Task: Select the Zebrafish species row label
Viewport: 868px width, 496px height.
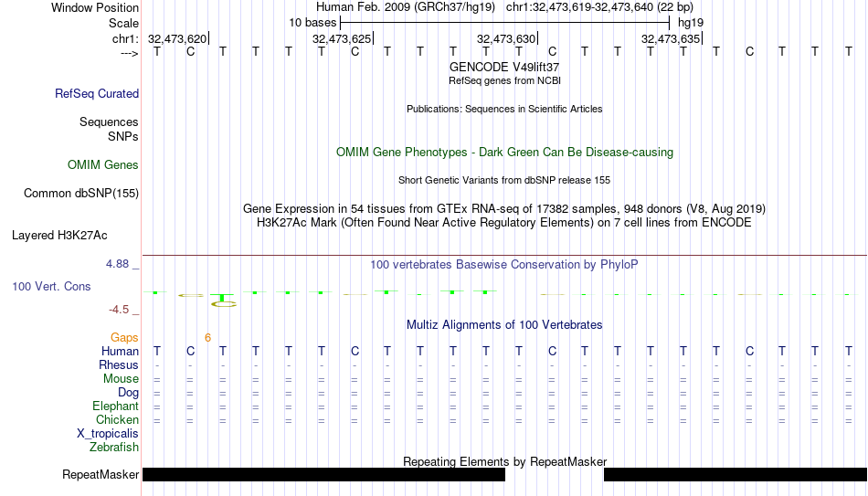Action: coord(114,447)
